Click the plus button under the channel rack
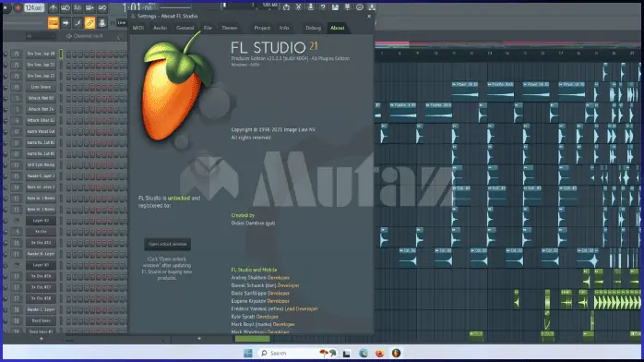The width and height of the screenshot is (644, 362). 42,339
